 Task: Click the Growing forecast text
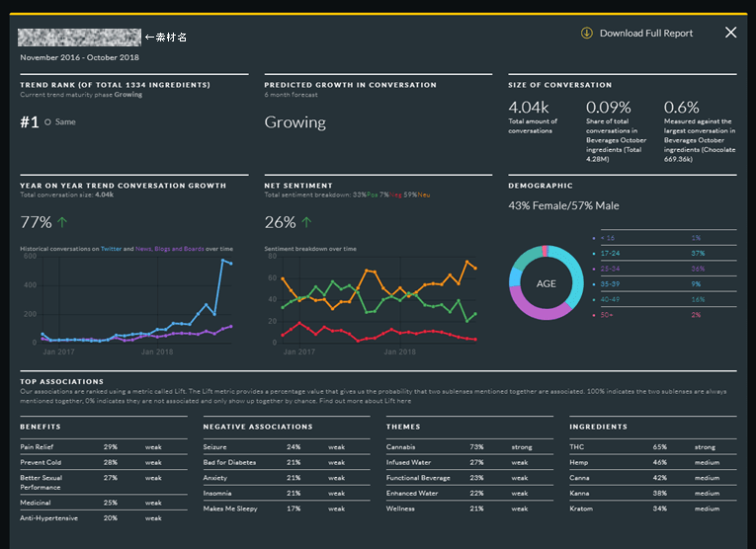click(295, 122)
